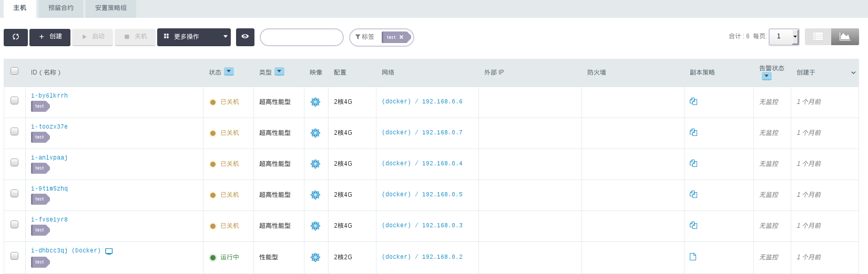
Task: Select checkbox for host i-anlvpaaj
Action: pos(15,162)
